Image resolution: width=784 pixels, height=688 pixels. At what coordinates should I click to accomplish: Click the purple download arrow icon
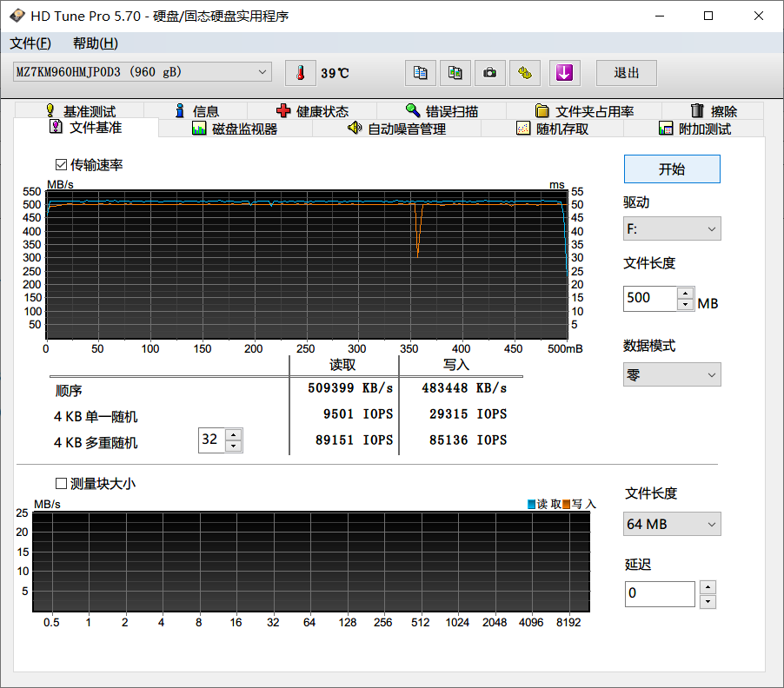click(x=564, y=73)
